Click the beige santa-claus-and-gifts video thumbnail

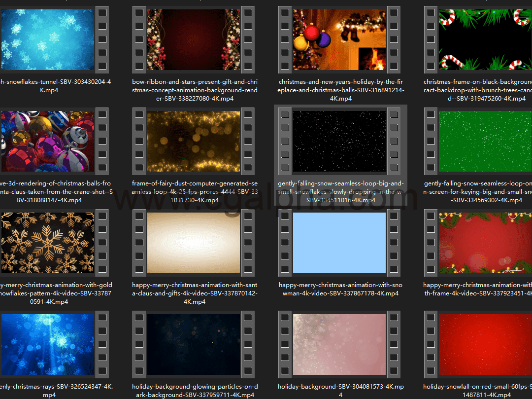coord(194,243)
